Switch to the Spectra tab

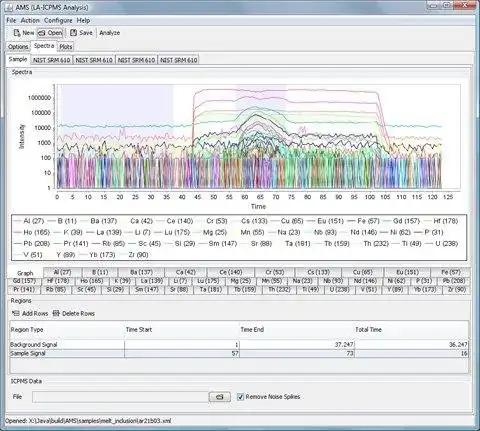click(x=44, y=46)
